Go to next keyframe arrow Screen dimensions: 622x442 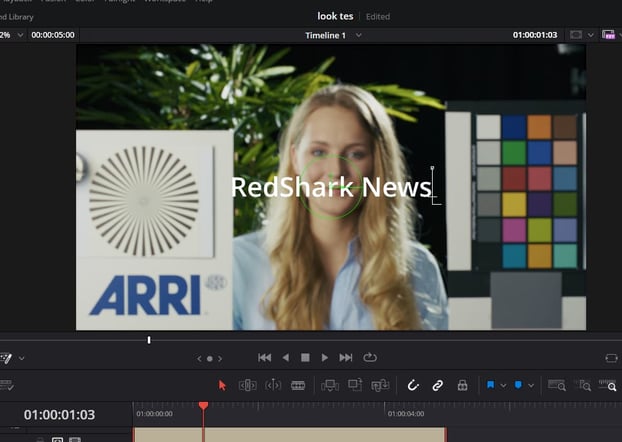[220, 359]
